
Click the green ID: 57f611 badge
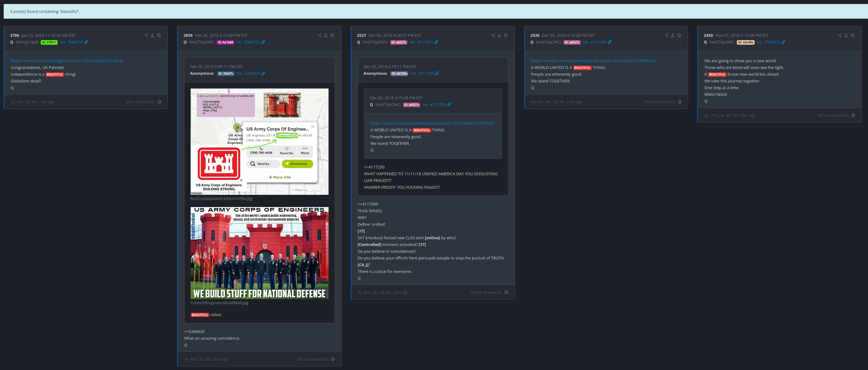coord(49,42)
